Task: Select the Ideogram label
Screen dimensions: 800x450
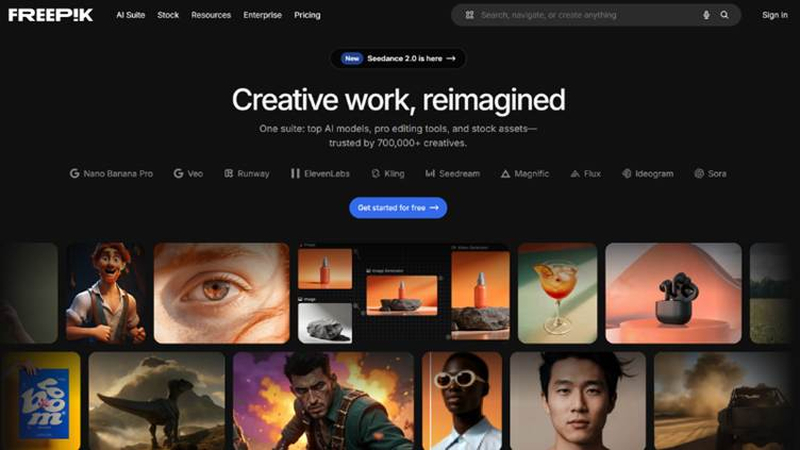Action: (x=654, y=173)
